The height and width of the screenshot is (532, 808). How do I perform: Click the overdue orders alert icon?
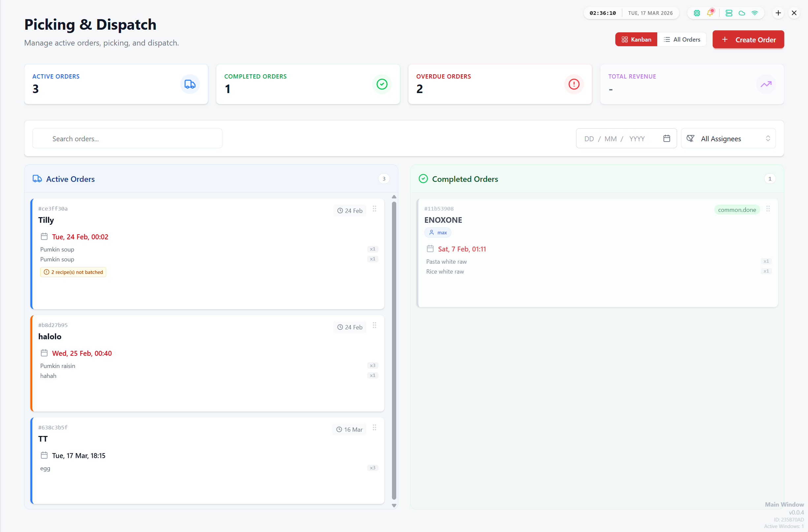[574, 84]
